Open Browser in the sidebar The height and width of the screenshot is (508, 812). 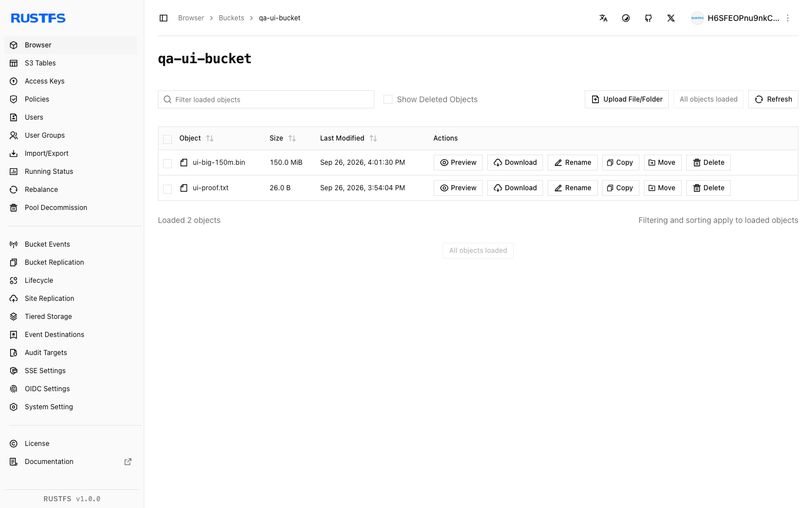[70, 45]
